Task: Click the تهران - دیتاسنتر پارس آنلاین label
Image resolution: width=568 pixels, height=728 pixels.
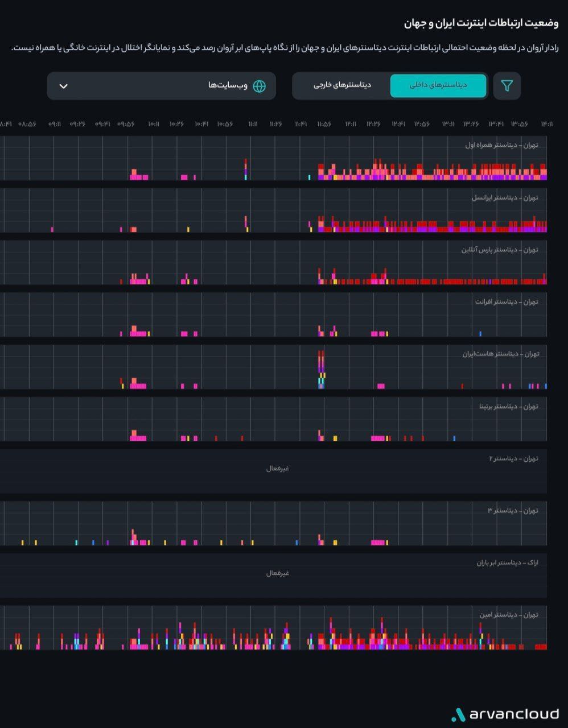Action: point(499,250)
